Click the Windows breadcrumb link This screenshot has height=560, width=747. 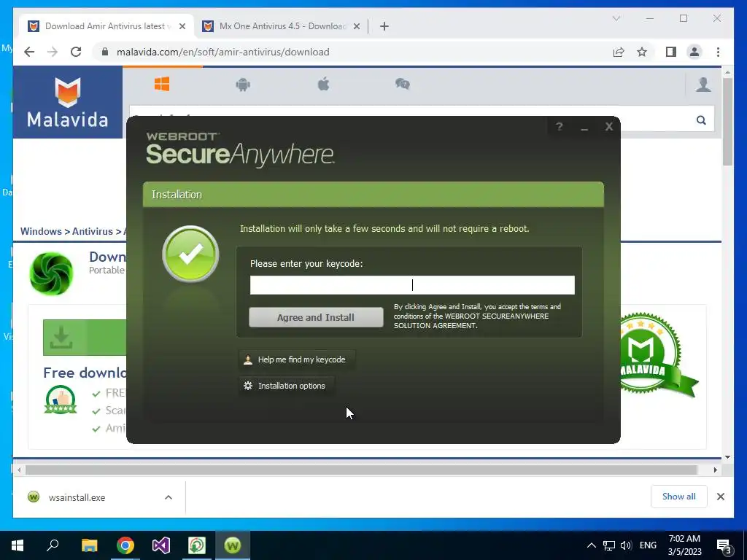(x=41, y=231)
